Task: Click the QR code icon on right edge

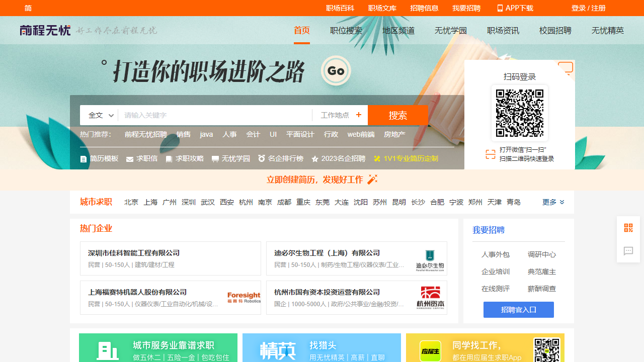Action: pos(628,227)
